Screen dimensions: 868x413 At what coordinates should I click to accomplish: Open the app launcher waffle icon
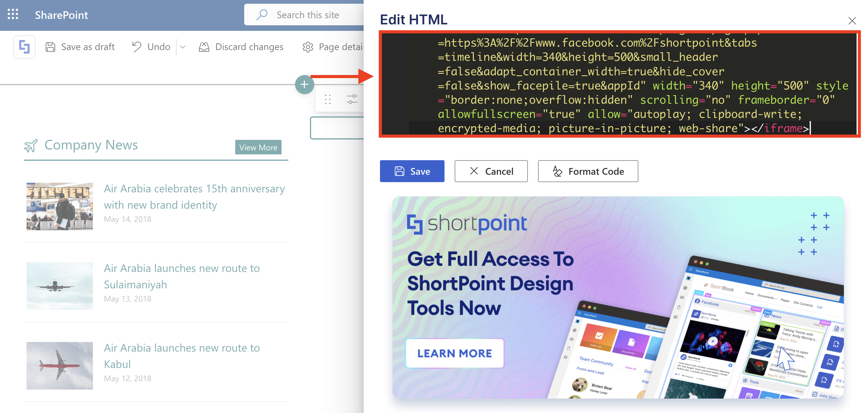13,15
